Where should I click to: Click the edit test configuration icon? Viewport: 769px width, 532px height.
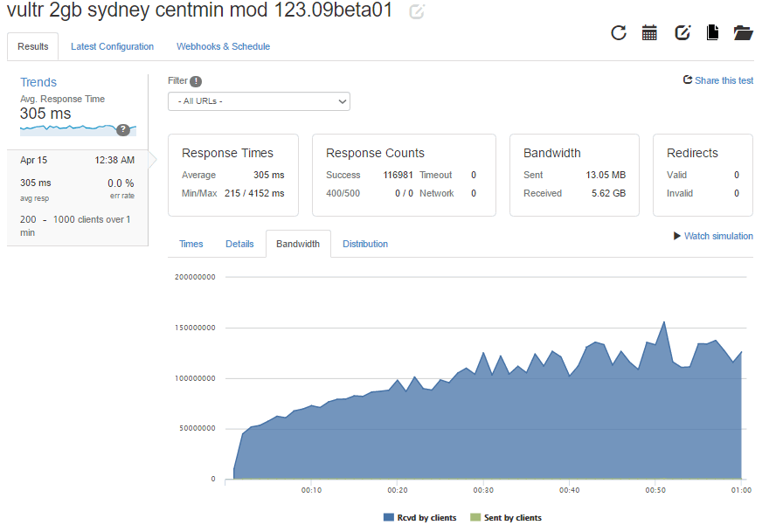pos(682,33)
